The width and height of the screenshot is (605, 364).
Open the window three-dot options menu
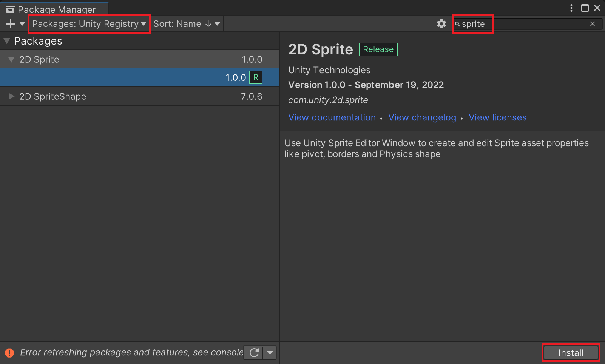(571, 8)
